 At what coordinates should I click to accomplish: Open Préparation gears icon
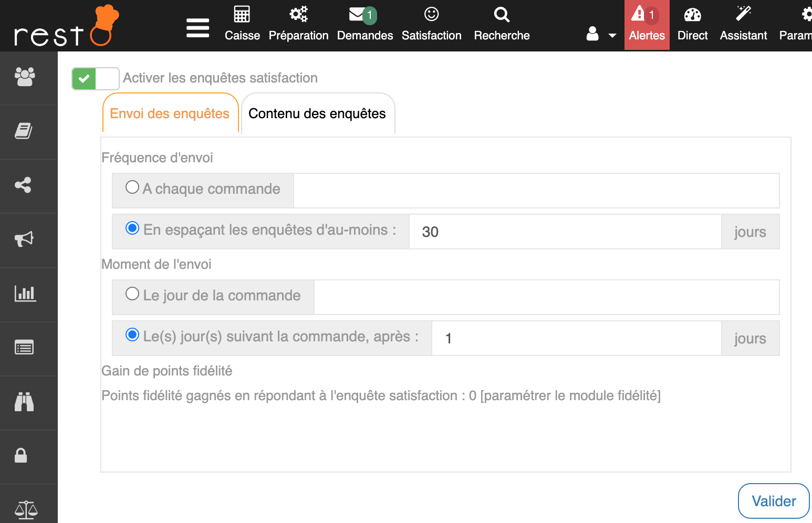298,15
